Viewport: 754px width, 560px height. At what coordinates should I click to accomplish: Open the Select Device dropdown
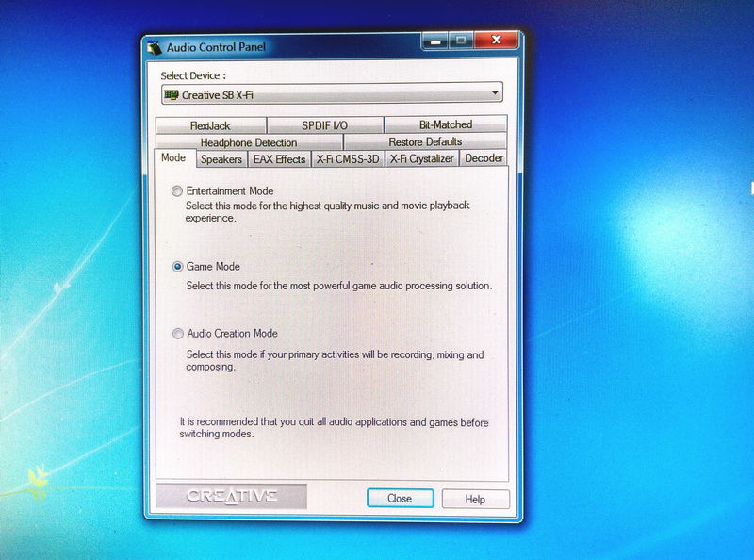point(333,94)
